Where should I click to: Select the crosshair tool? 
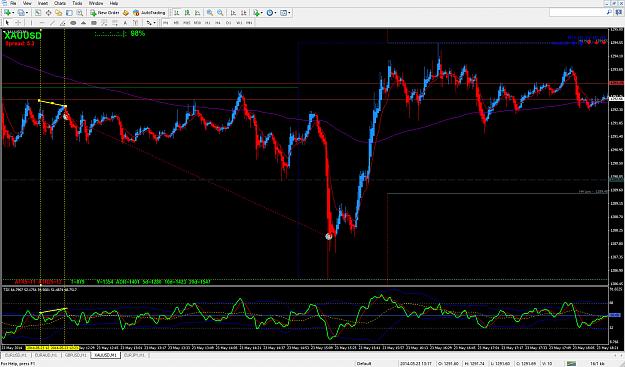coord(18,23)
